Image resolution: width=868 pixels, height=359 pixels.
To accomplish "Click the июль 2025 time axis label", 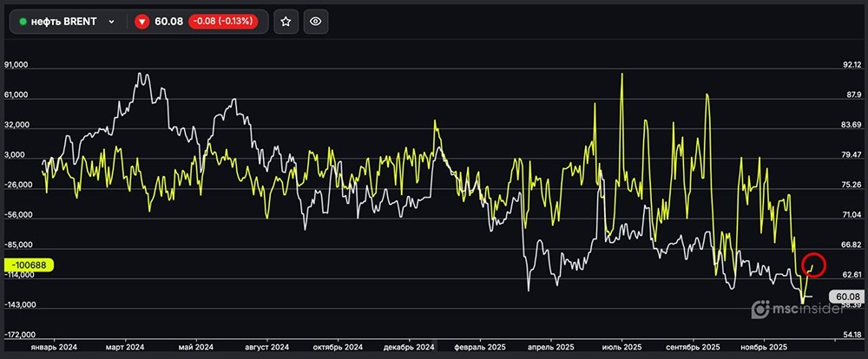I will coord(620,344).
